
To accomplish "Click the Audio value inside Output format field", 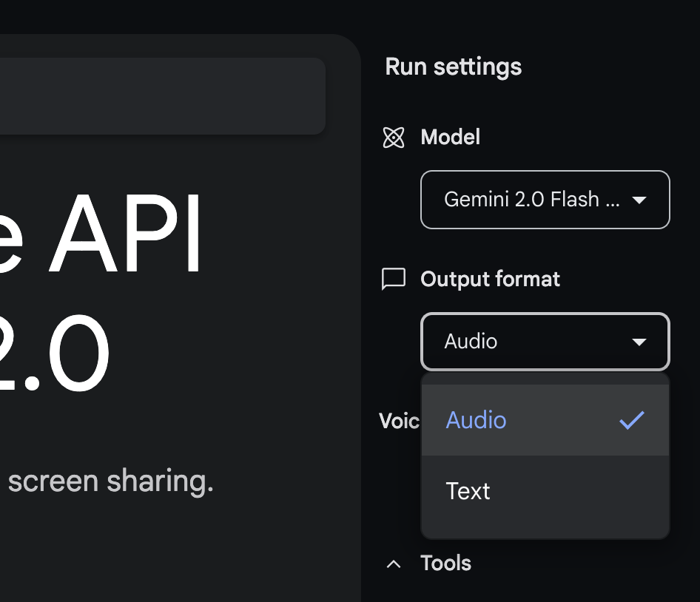I will click(471, 342).
